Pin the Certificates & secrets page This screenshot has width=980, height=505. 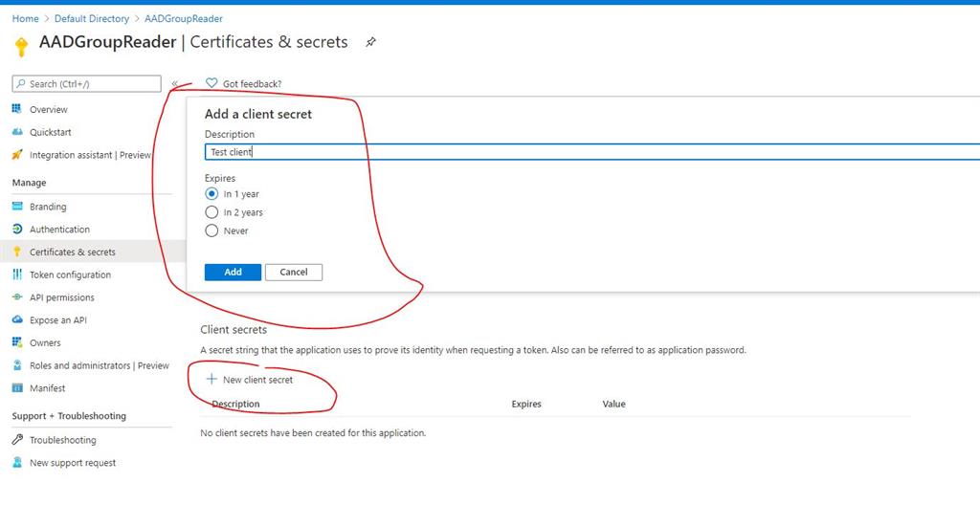click(x=370, y=42)
